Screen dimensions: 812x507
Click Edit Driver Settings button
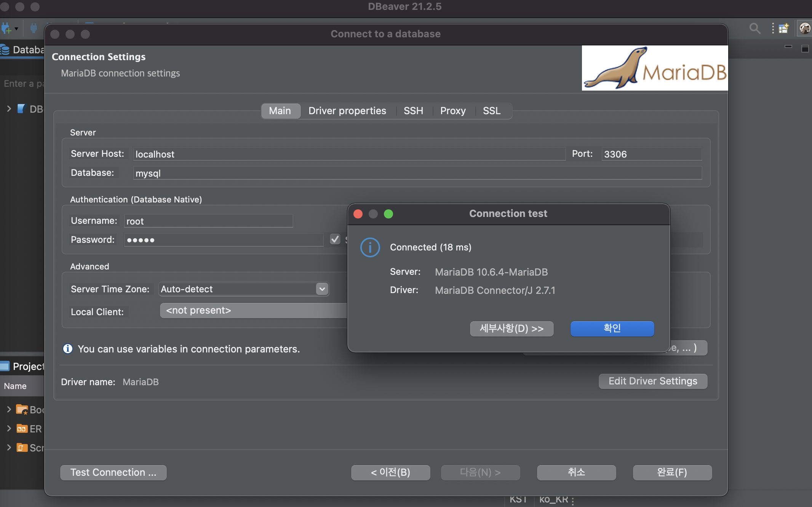tap(653, 381)
